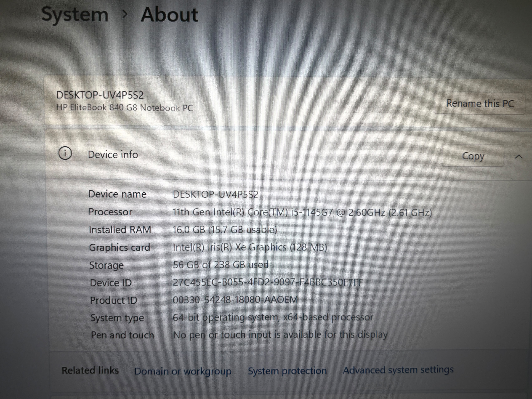Viewport: 532px width, 399px height.
Task: Open Advanced system settings link
Action: point(398,370)
